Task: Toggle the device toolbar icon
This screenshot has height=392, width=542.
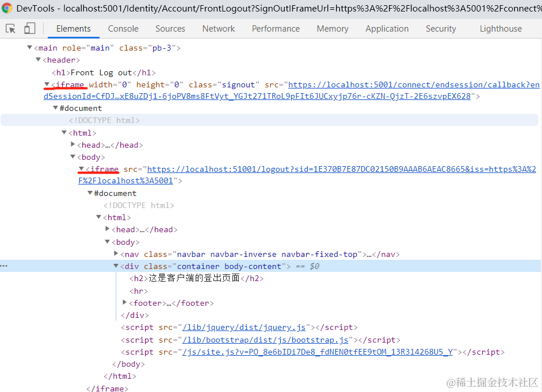Action: pos(30,28)
